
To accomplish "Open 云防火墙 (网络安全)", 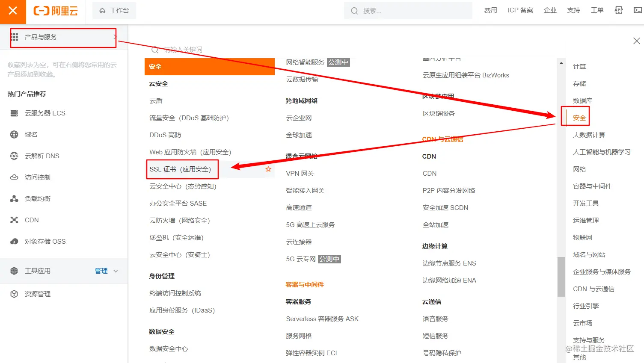I will (x=179, y=220).
